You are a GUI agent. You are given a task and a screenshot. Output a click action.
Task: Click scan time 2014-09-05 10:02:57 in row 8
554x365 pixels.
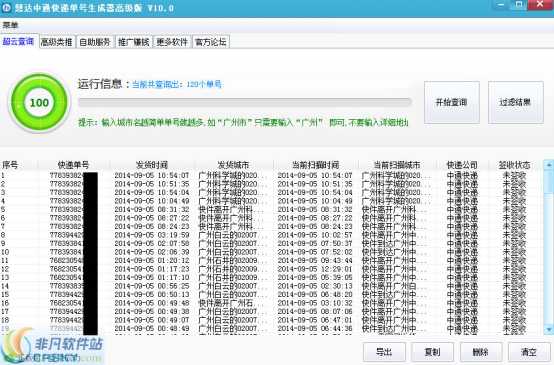click(315, 235)
